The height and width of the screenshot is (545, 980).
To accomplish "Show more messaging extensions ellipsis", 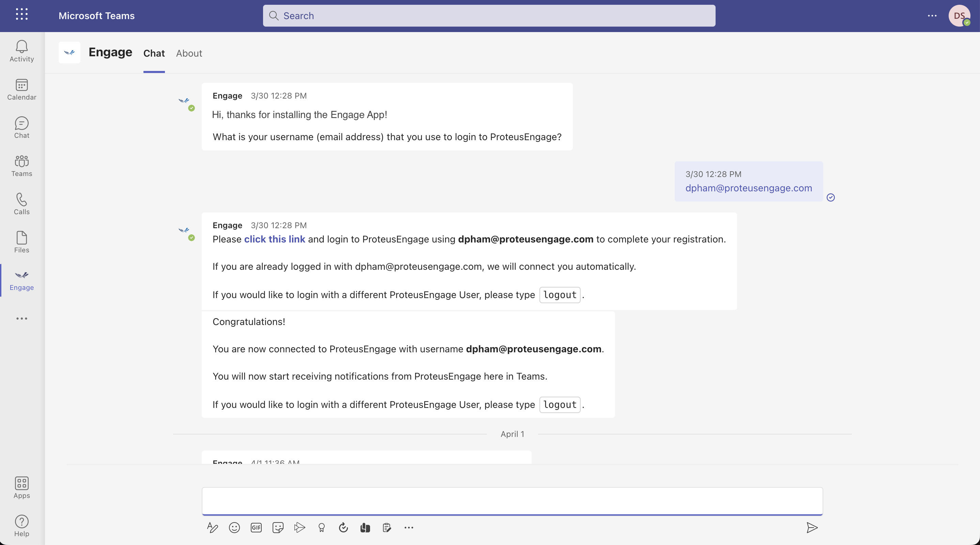I will 409,528.
